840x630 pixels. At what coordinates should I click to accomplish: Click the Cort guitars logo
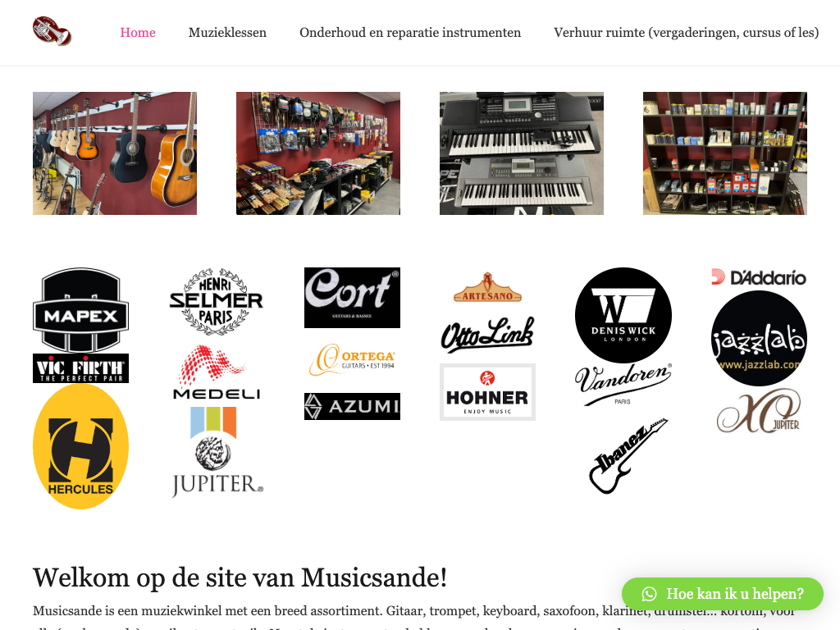[x=352, y=298]
